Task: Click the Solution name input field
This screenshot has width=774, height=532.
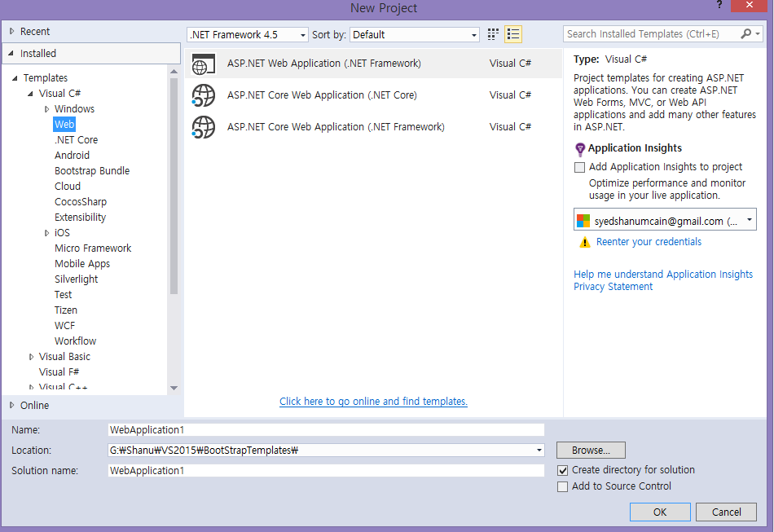Action: tap(326, 471)
